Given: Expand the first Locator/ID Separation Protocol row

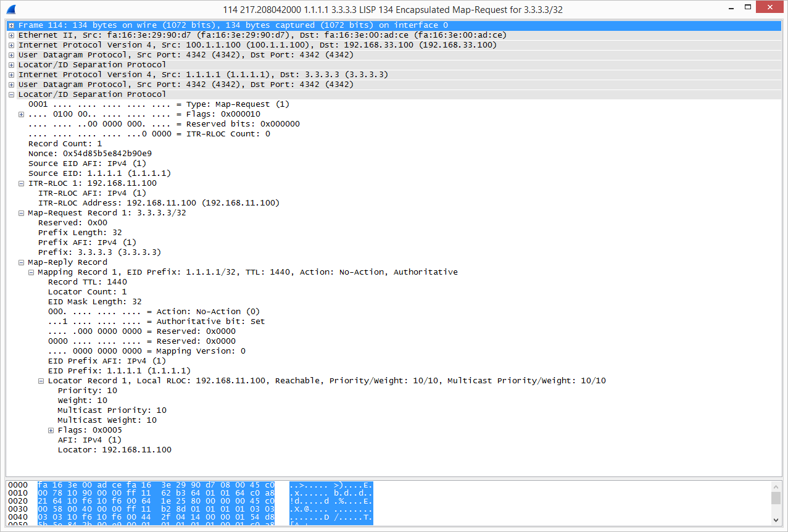Looking at the screenshot, I should pyautogui.click(x=12, y=65).
